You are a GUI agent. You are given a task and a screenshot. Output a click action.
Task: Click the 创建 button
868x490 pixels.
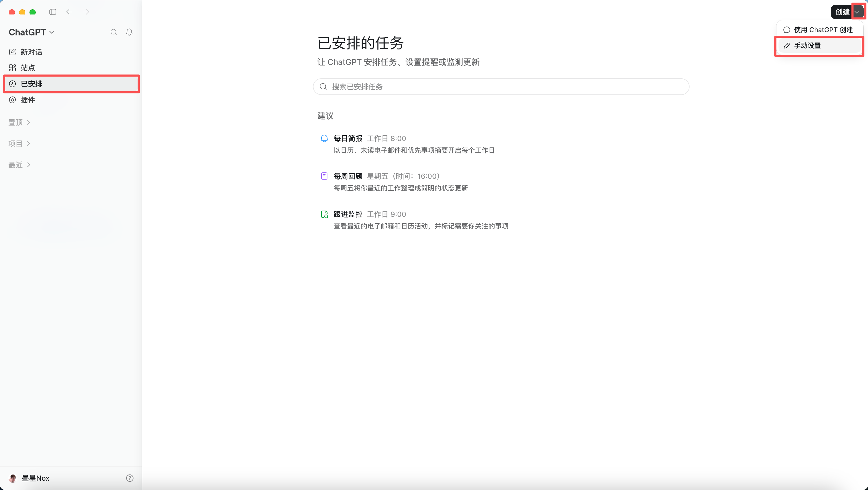[x=842, y=12]
